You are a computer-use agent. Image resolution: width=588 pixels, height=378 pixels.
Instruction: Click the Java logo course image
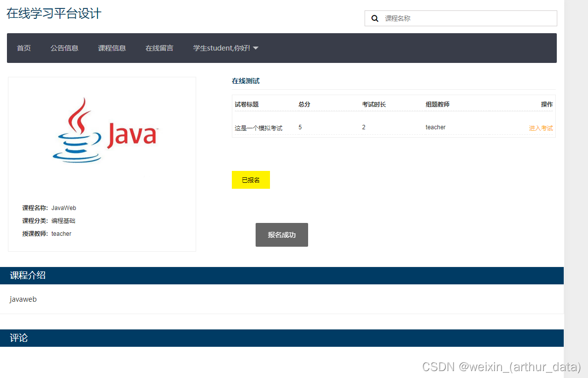[x=106, y=130]
